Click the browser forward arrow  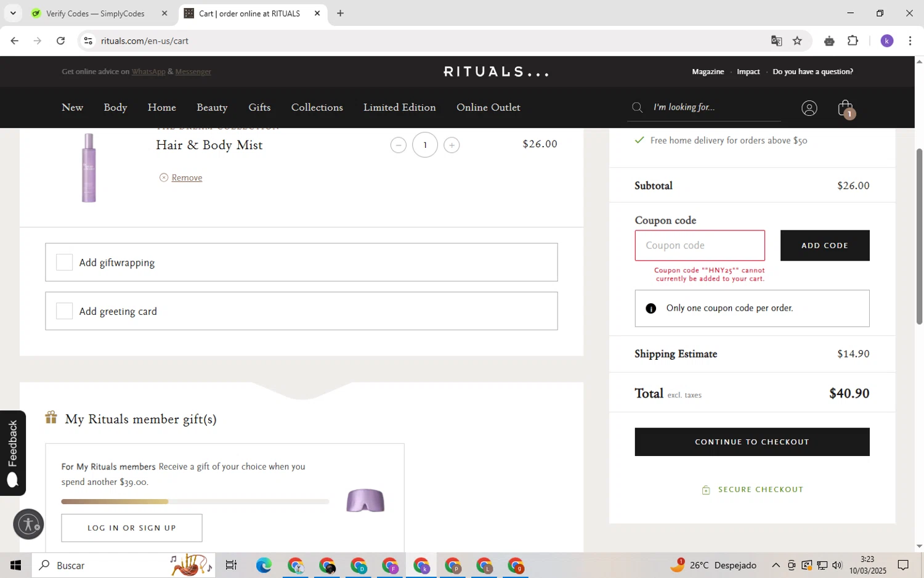point(38,41)
